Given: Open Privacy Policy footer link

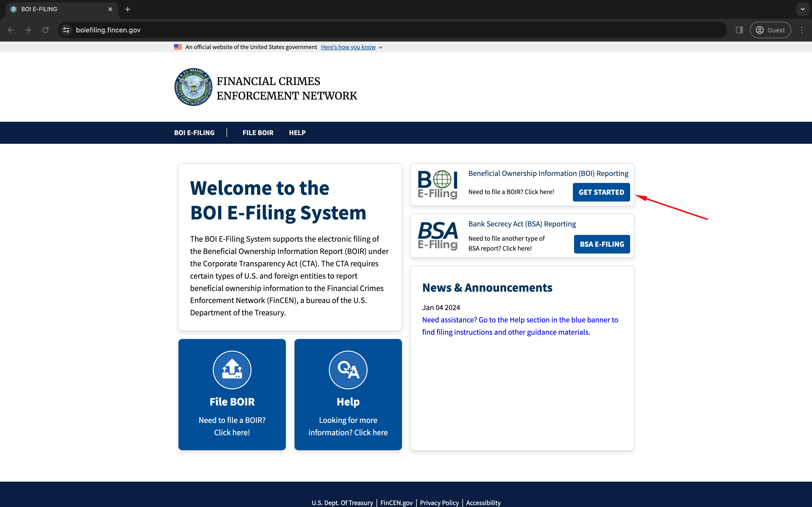Looking at the screenshot, I should pyautogui.click(x=439, y=503).
